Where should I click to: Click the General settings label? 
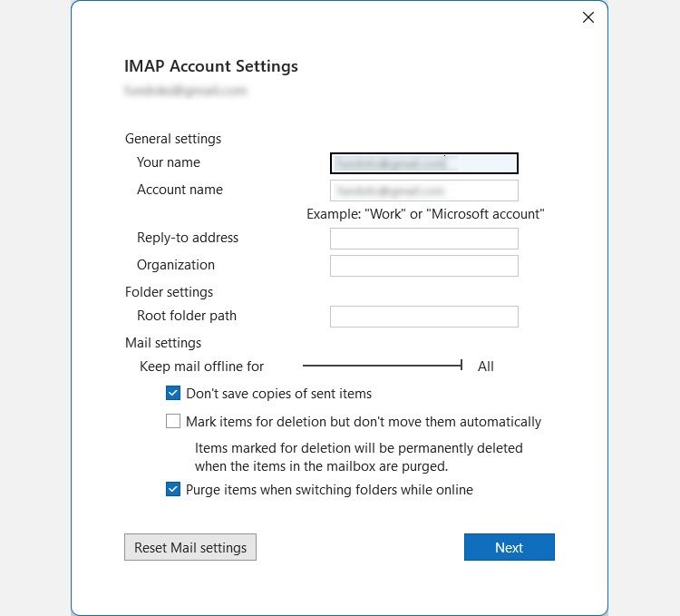click(173, 139)
